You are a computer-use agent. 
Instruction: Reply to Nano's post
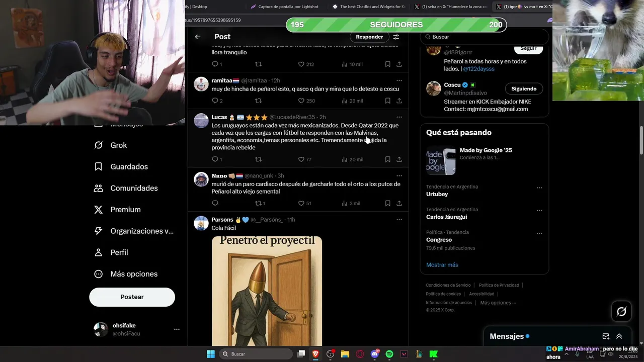[215, 203]
